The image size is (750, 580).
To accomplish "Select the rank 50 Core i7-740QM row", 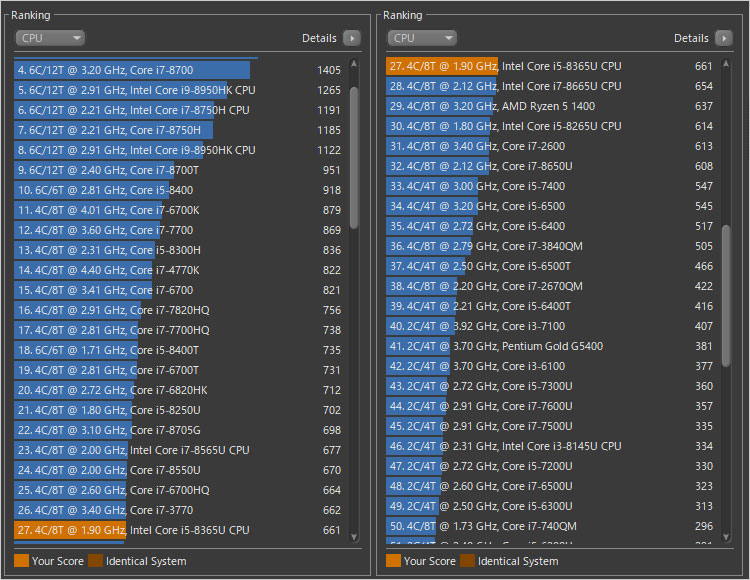I will click(550, 526).
